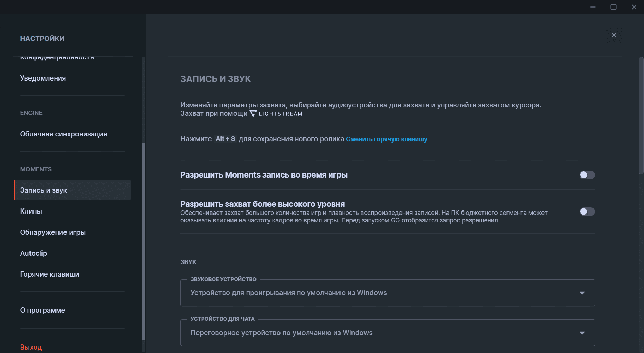
Task: Open Уведомления settings section
Action: coord(43,78)
